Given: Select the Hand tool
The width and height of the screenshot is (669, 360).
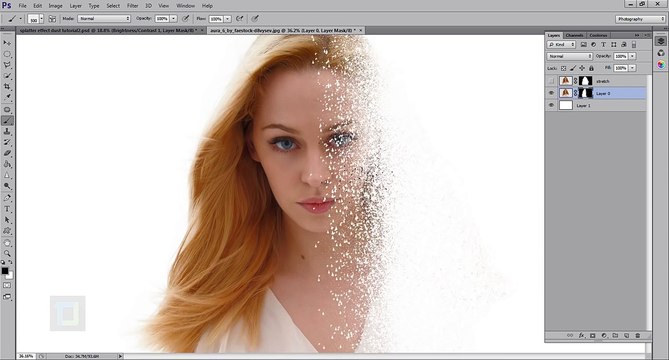Looking at the screenshot, I should click(7, 243).
